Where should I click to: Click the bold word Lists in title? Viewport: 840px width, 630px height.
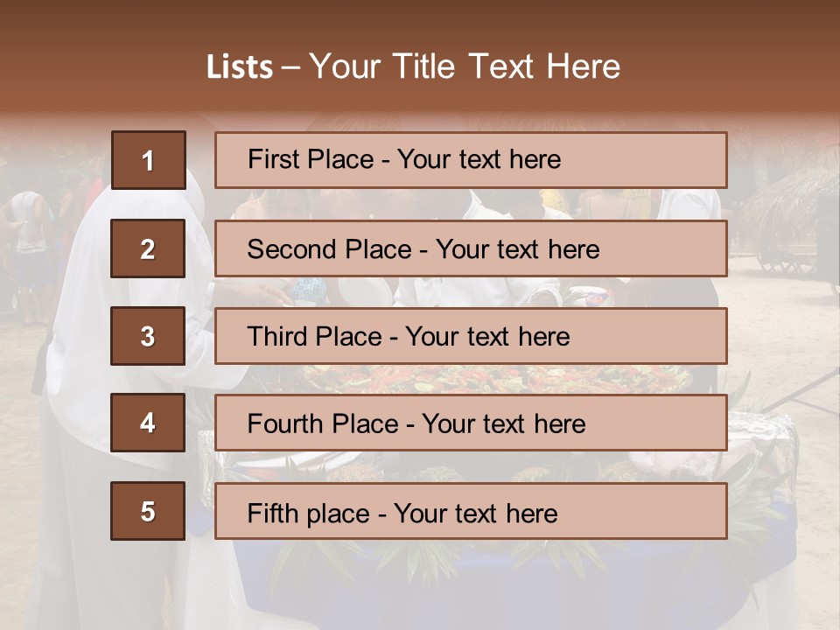point(240,67)
